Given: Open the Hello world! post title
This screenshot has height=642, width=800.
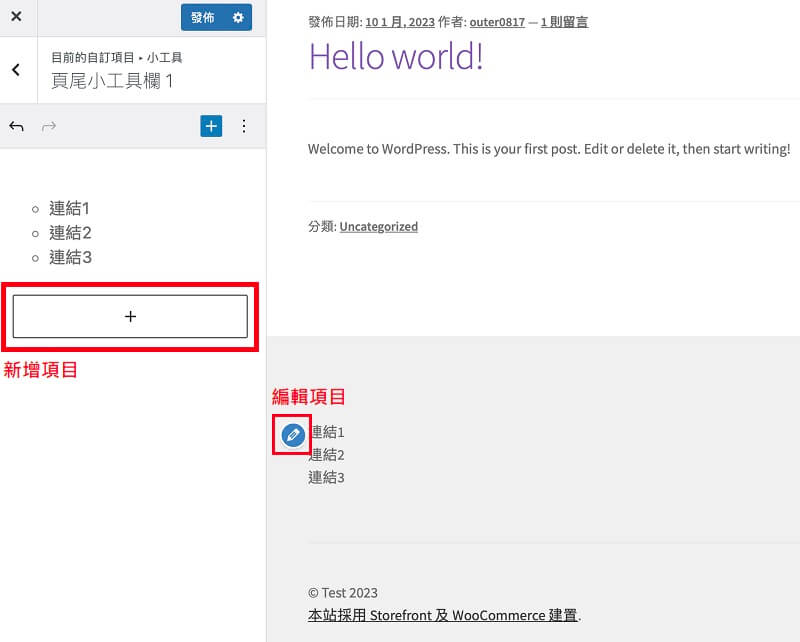Looking at the screenshot, I should pos(396,56).
